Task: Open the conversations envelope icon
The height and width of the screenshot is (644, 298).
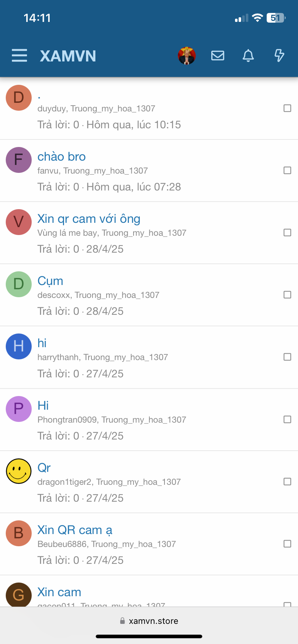Action: tap(218, 56)
